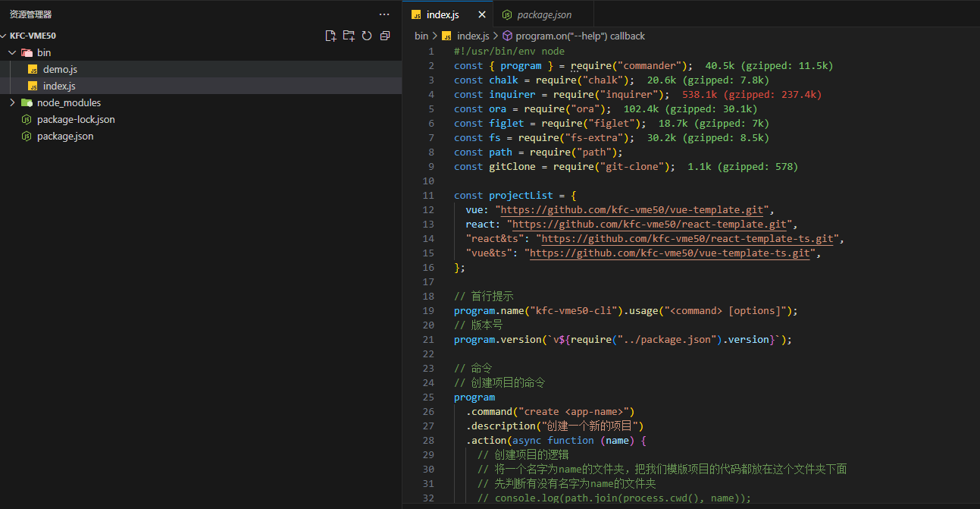Collapse all folders in explorer
Image resolution: width=980 pixels, height=509 pixels.
pyautogui.click(x=385, y=36)
